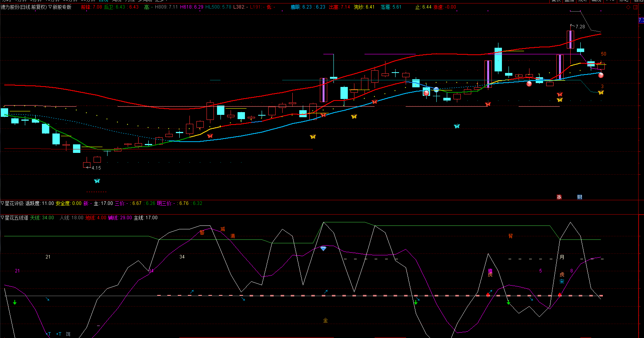This screenshot has width=644, height=338.
Task: Click the H618: 6.29 value
Action: (192, 7)
